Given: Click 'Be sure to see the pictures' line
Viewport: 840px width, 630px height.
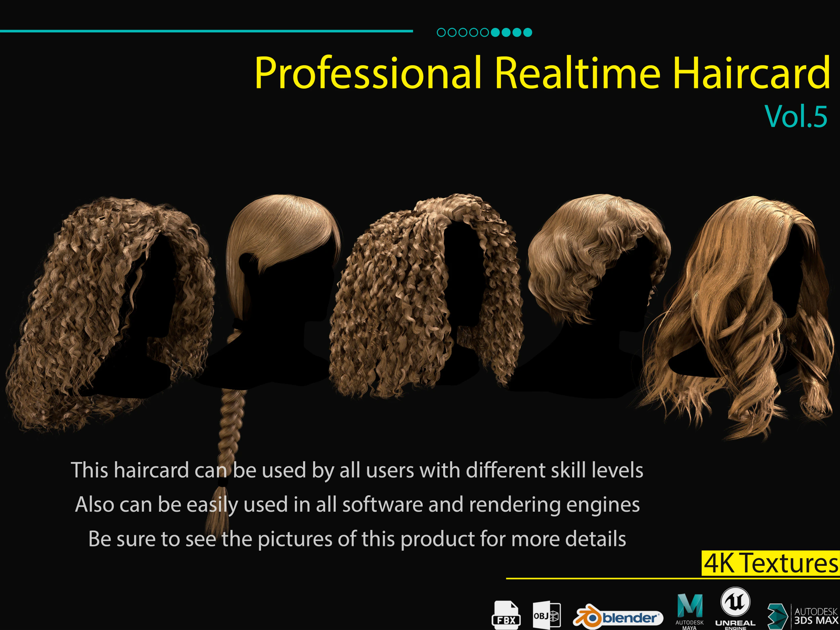Looking at the screenshot, I should [357, 539].
